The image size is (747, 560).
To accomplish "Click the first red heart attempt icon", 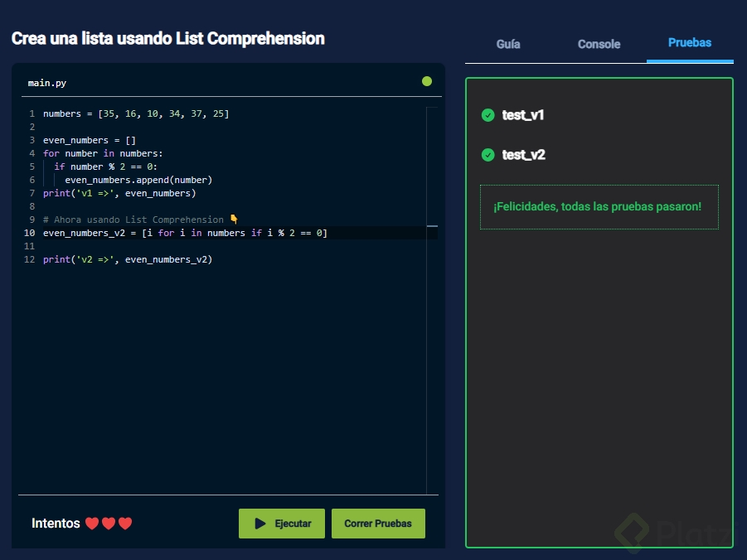I will [x=92, y=524].
